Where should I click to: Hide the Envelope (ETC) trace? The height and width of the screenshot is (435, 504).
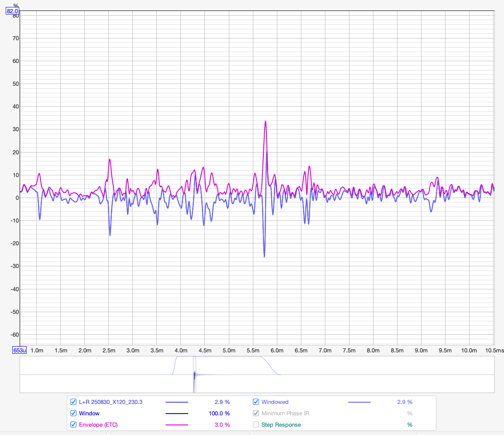[73, 425]
